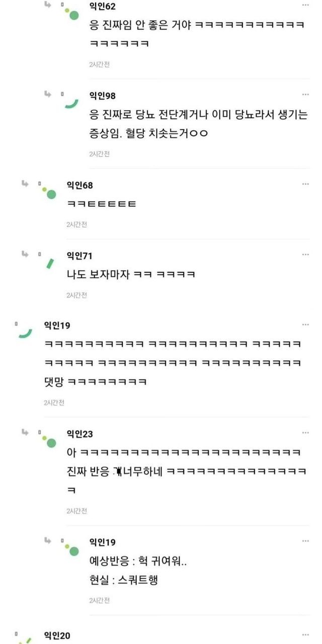
Task: Tap the username 익인23
Action: coord(79,434)
